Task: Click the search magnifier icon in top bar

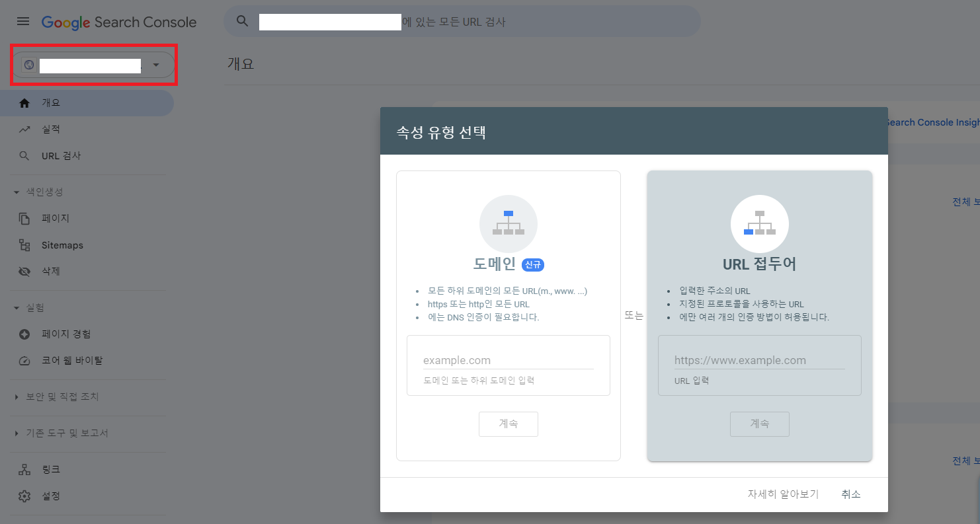Action: click(243, 21)
